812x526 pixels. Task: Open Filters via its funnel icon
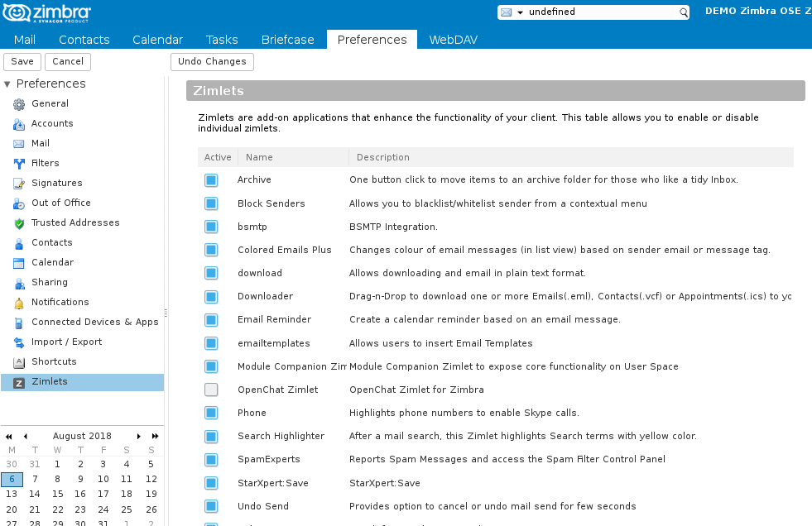pyautogui.click(x=19, y=164)
